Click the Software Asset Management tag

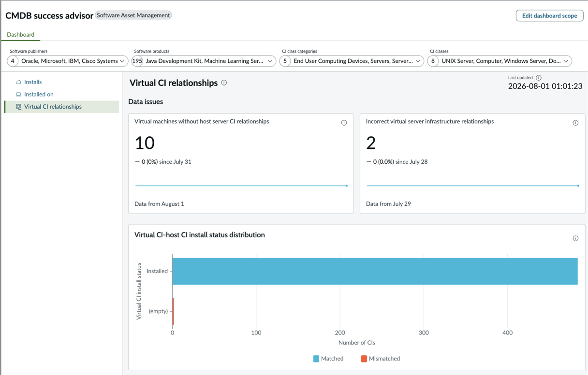(x=133, y=15)
